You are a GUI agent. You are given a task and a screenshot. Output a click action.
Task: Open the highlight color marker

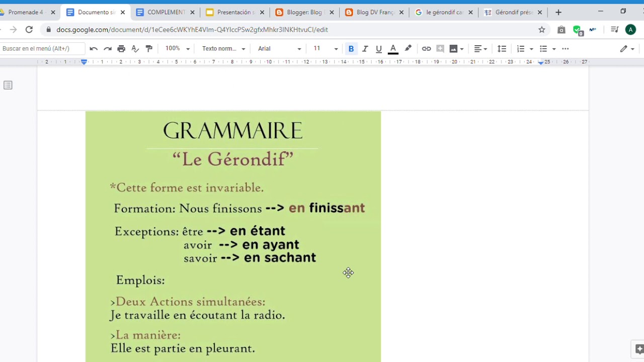[408, 49]
